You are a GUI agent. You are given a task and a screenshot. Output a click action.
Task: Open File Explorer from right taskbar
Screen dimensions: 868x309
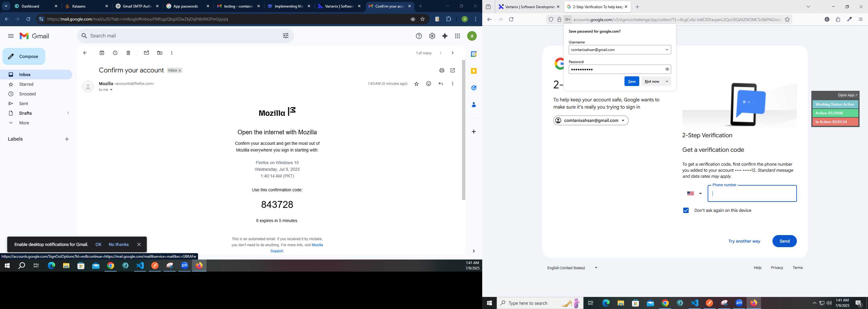pos(621,303)
